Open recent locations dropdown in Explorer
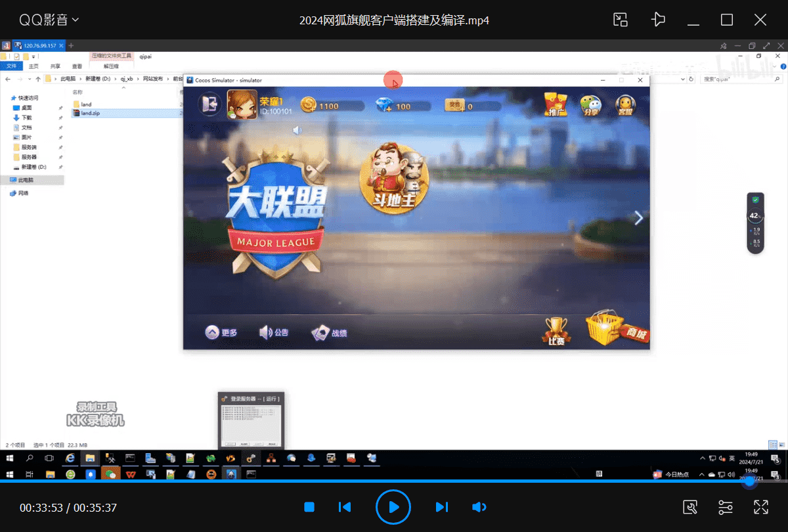 pyautogui.click(x=29, y=79)
